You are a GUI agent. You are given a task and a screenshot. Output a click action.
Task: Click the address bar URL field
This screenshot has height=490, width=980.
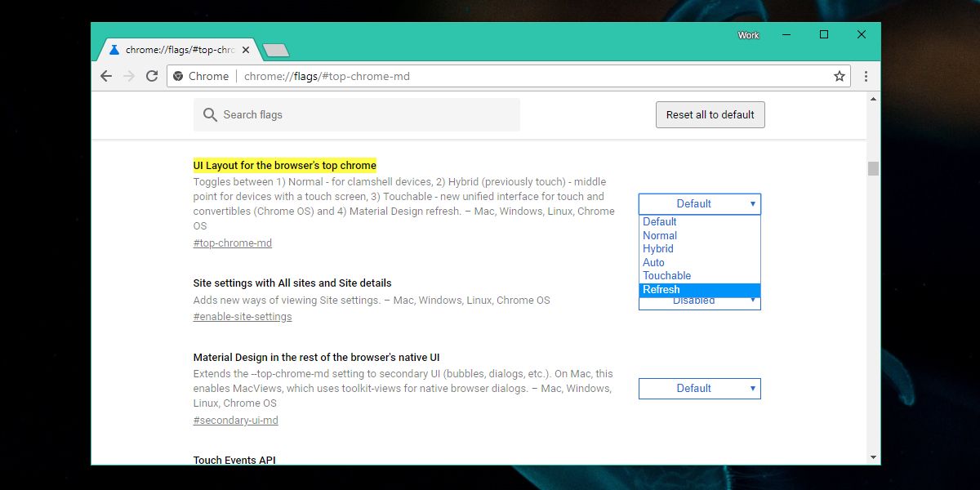(509, 76)
